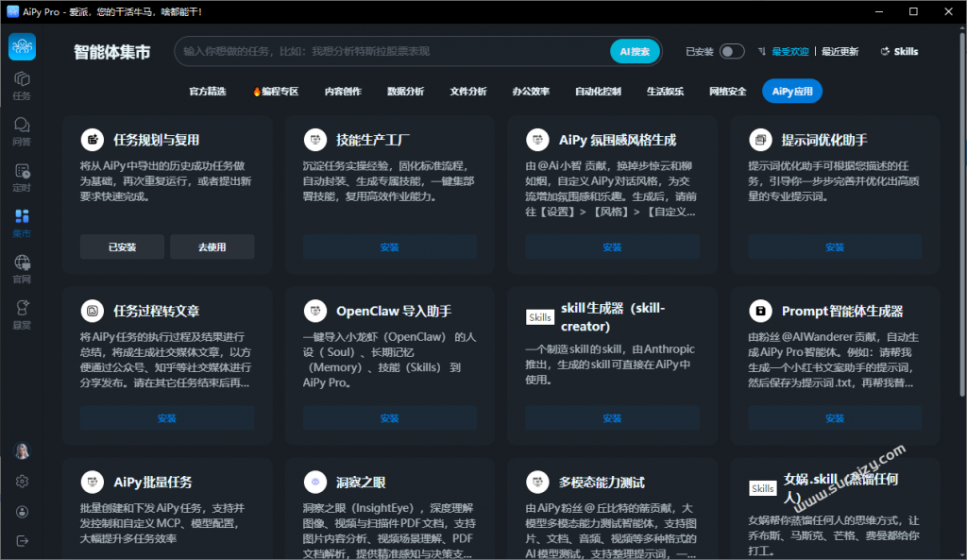Install the OpenClaw 导入助手 agent

[390, 418]
